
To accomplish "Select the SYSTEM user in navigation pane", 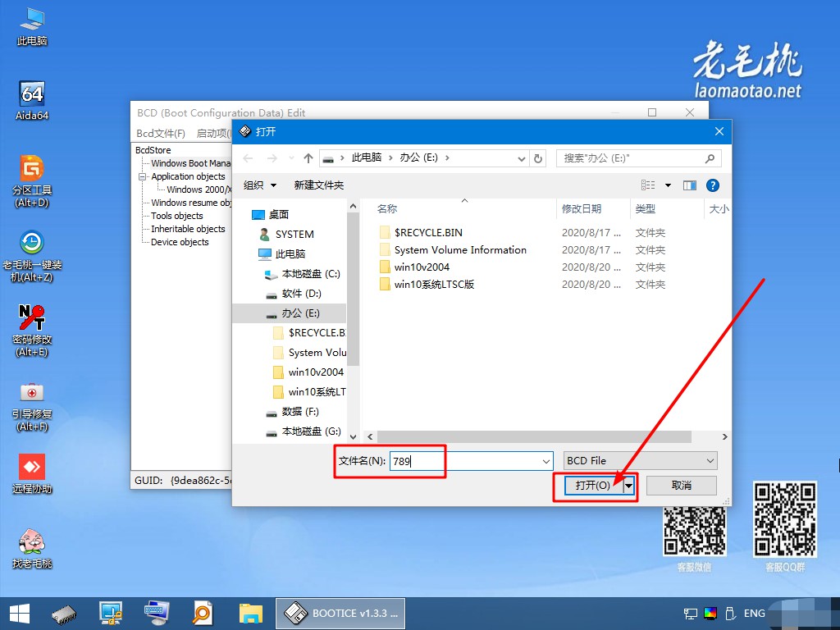I will click(x=293, y=234).
